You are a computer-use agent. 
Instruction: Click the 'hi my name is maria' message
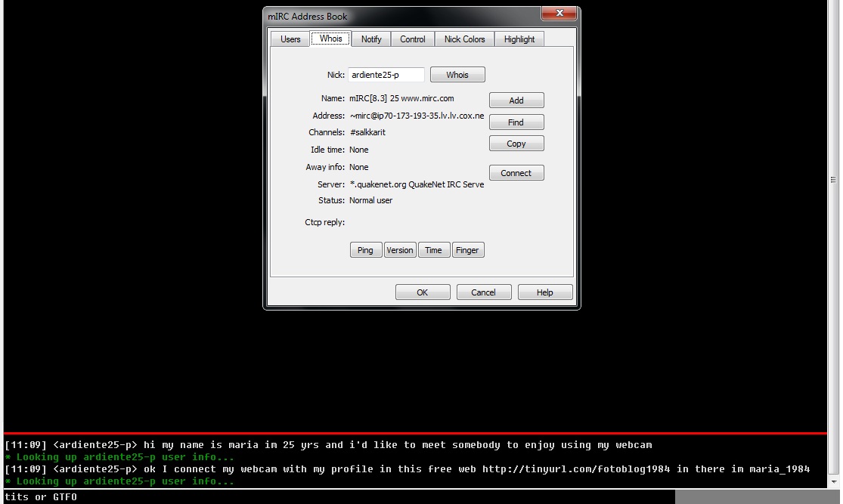[x=328, y=445]
